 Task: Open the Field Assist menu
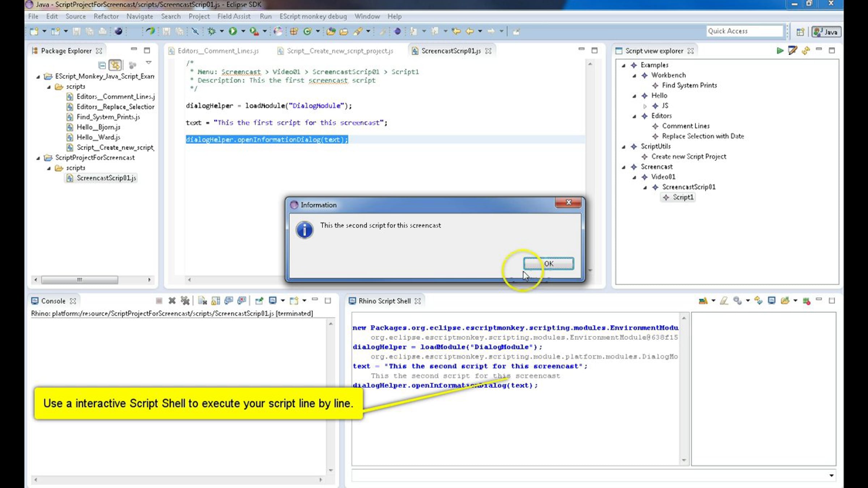[x=234, y=16]
